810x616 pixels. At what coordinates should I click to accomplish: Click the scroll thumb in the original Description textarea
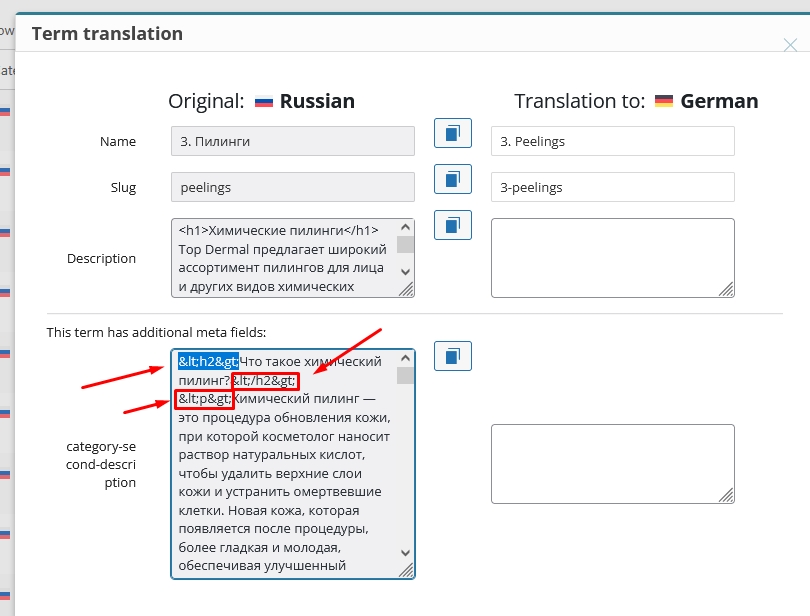(x=406, y=244)
